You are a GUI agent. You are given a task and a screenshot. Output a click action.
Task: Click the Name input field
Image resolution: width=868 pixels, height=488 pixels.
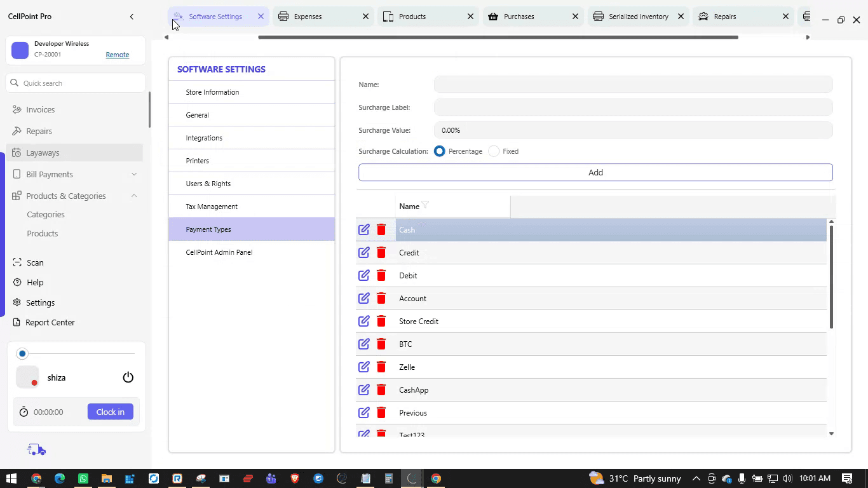(633, 85)
